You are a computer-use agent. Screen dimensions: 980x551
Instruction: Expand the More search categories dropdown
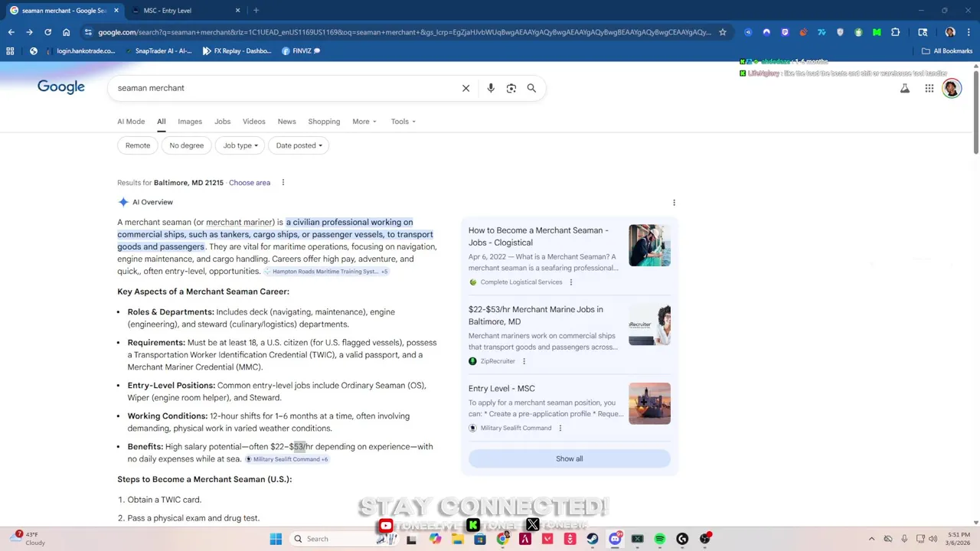point(364,122)
